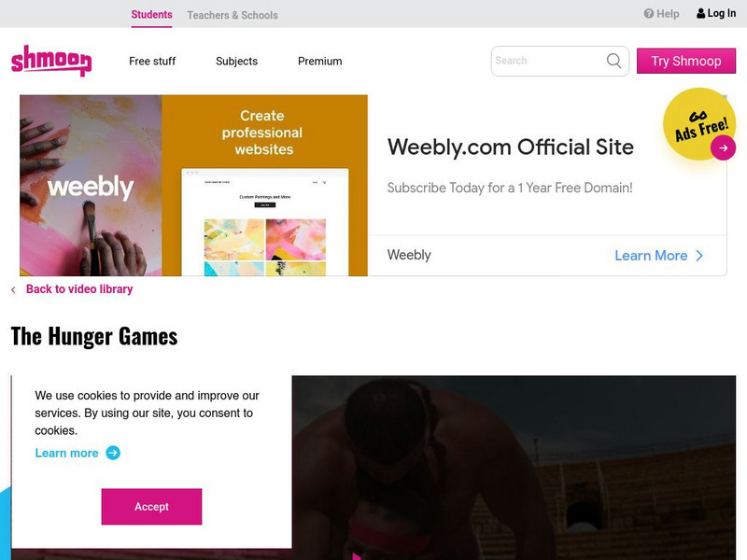Click the chevron next to Learn More ad link
This screenshot has width=747, height=560.
point(699,256)
